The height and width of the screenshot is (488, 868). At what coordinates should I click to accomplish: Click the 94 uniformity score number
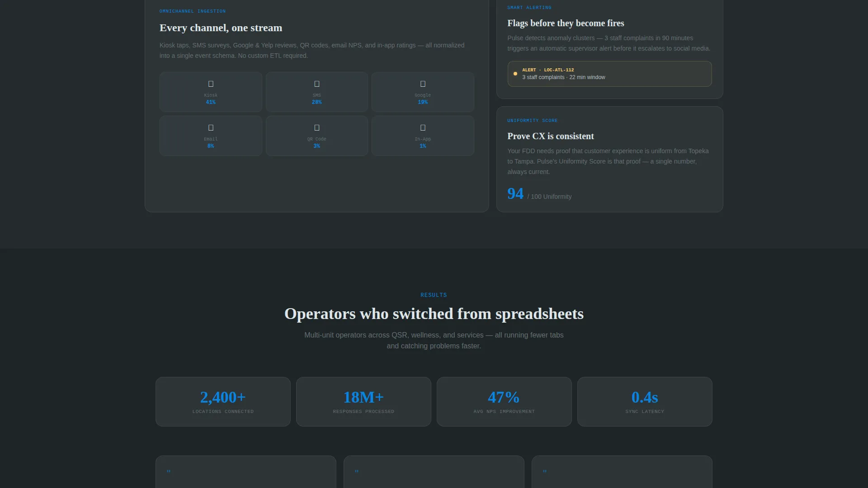[515, 194]
